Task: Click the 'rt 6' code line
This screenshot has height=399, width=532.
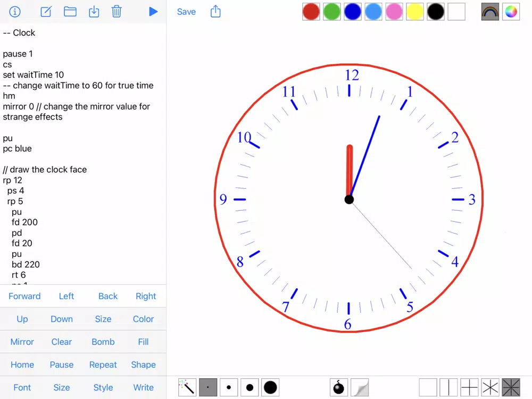Action: pos(19,275)
